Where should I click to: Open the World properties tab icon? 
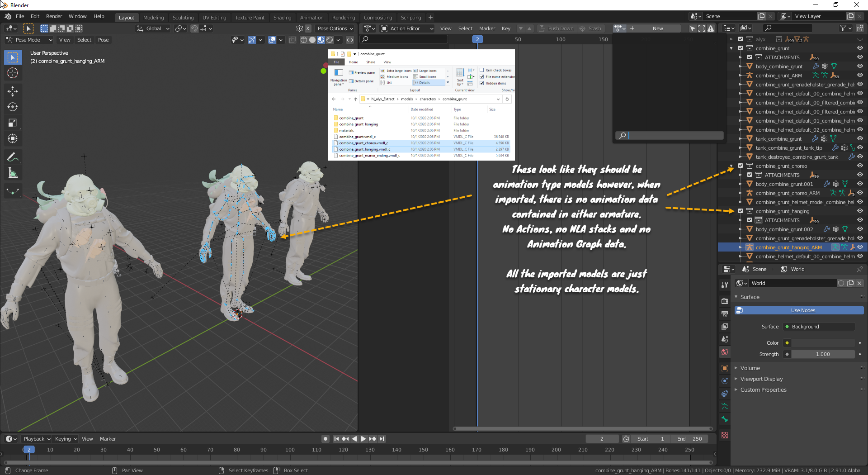pos(725,352)
